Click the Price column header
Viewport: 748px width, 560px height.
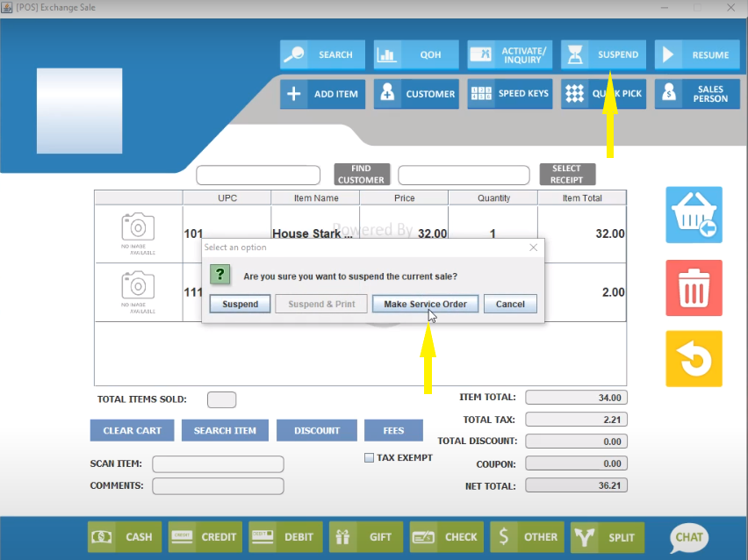pyautogui.click(x=404, y=198)
